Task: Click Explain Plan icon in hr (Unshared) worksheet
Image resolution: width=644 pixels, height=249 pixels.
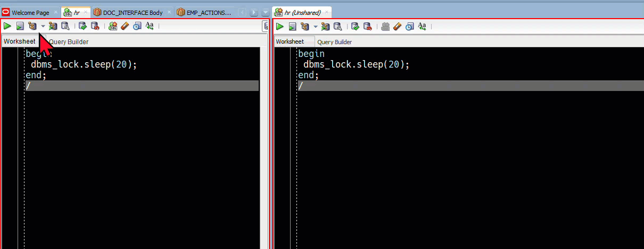Action: pos(305,26)
